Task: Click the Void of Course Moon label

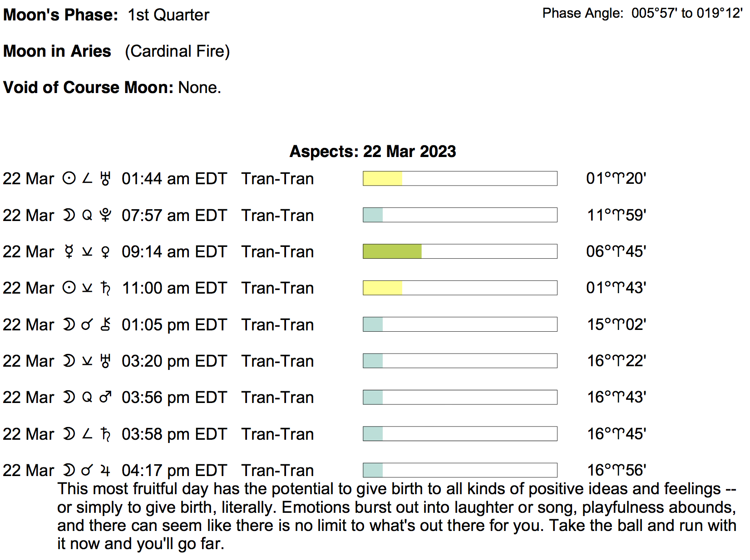Action: pos(88,87)
